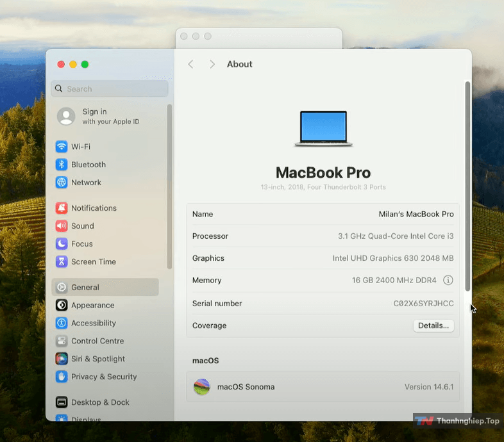504x442 pixels.
Task: Open the Wi-Fi settings icon
Action: click(62, 147)
